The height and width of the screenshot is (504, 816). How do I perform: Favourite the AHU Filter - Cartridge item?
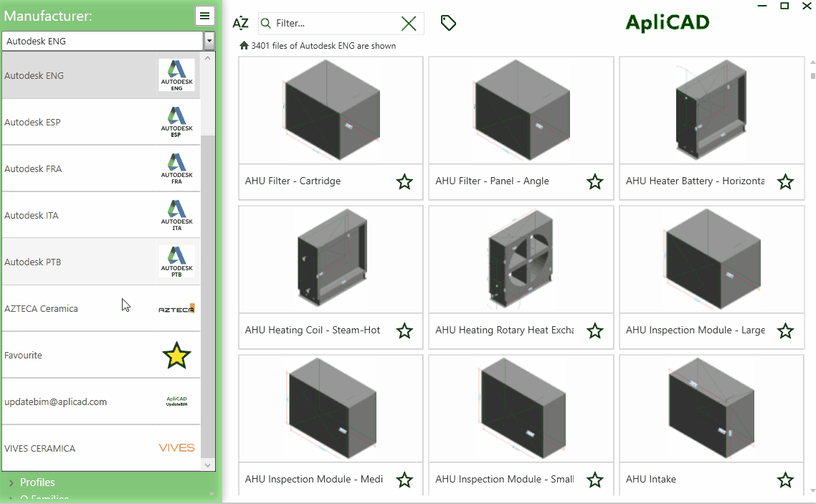404,182
